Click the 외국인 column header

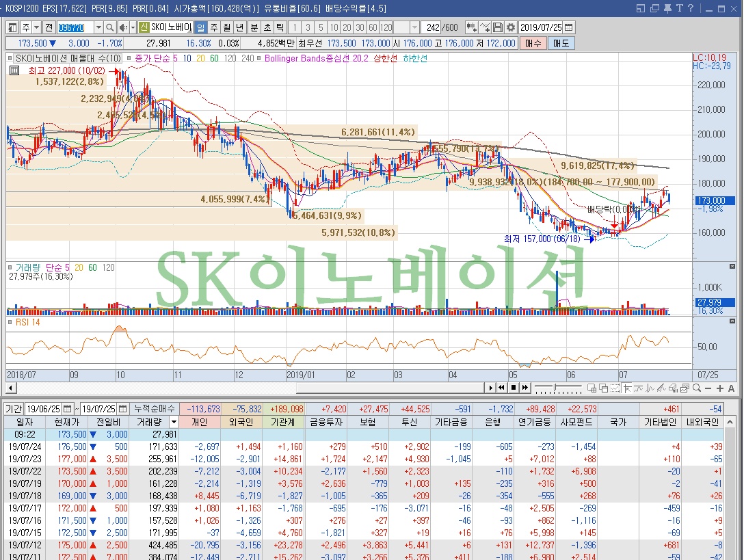point(241,422)
